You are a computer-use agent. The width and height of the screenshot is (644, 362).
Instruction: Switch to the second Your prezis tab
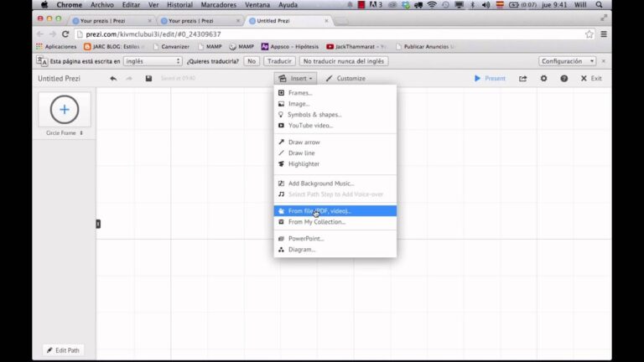[200, 20]
